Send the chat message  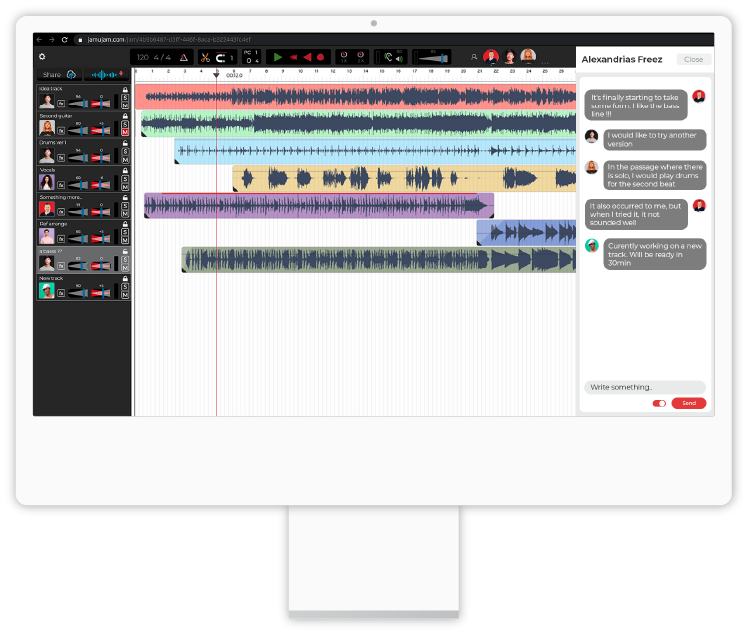coord(688,403)
